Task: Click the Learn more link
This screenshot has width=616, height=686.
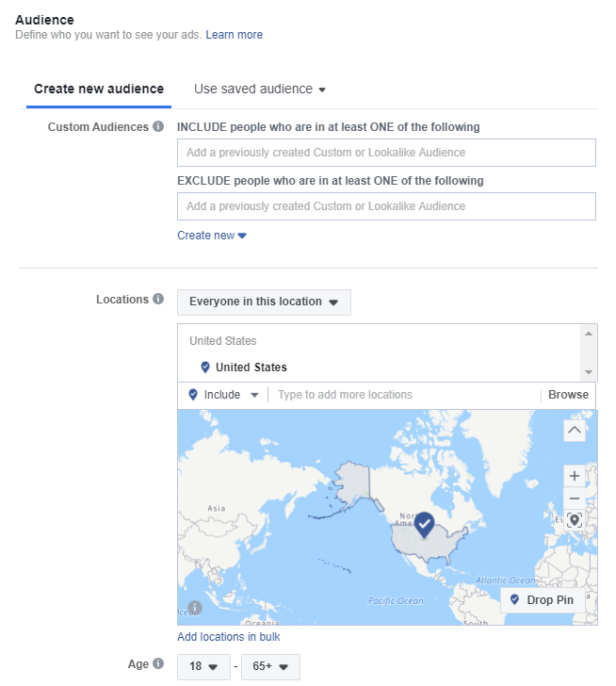Action: coord(235,35)
